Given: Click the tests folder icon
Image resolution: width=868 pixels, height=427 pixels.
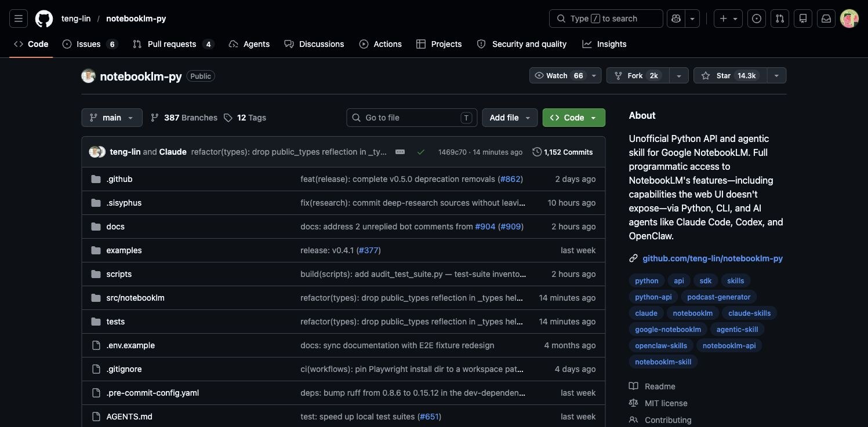Looking at the screenshot, I should pos(96,322).
